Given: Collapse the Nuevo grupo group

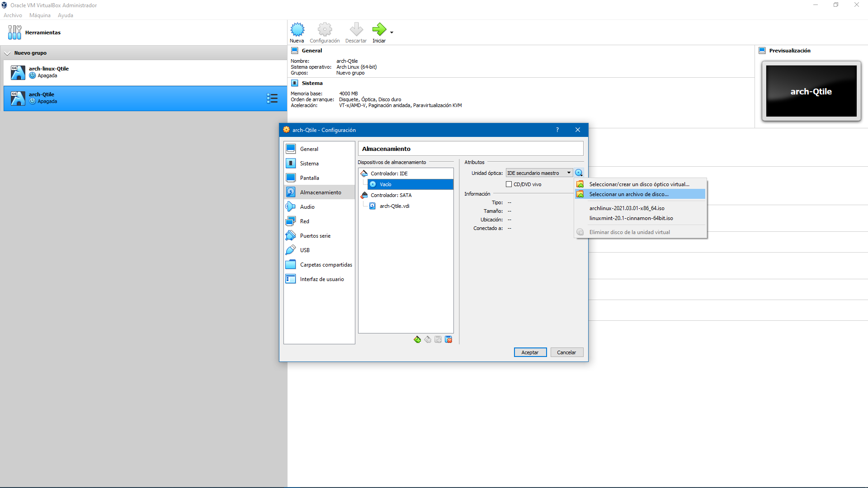Looking at the screenshot, I should (7, 53).
